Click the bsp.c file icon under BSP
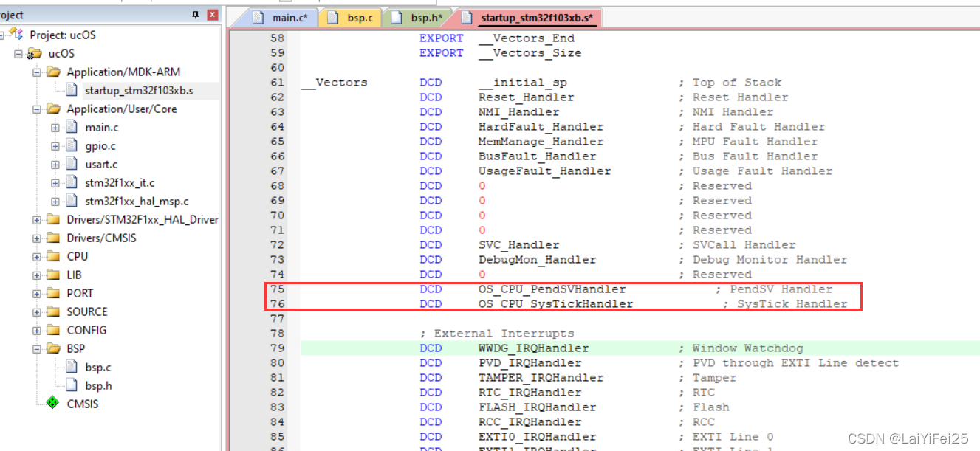Viewport: 980px width, 451px height. (71, 367)
